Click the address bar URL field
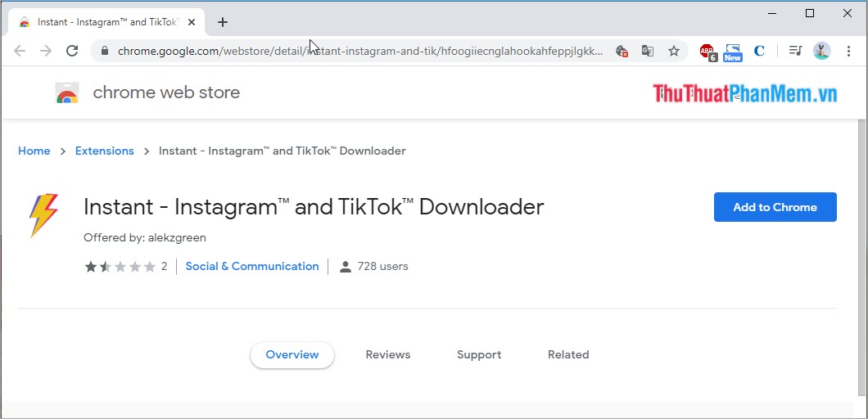Viewport: 868px width, 419px height. (x=359, y=51)
